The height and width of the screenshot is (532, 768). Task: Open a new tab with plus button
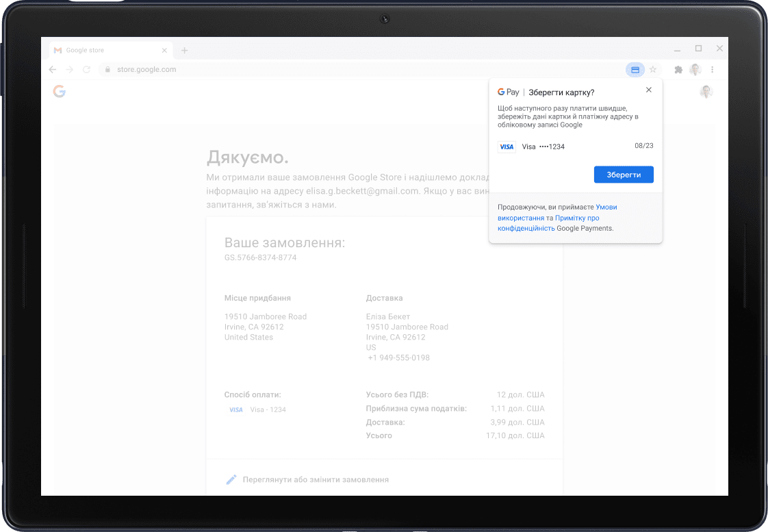point(184,50)
